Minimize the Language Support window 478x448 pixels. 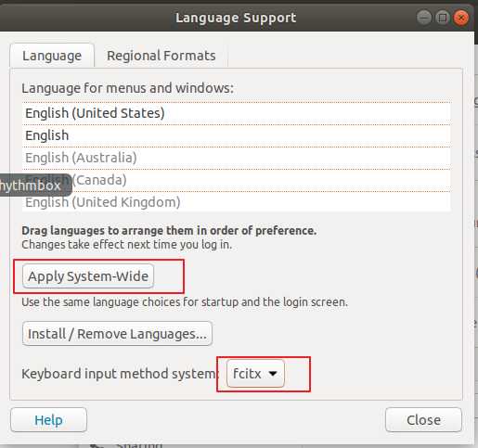(x=424, y=18)
